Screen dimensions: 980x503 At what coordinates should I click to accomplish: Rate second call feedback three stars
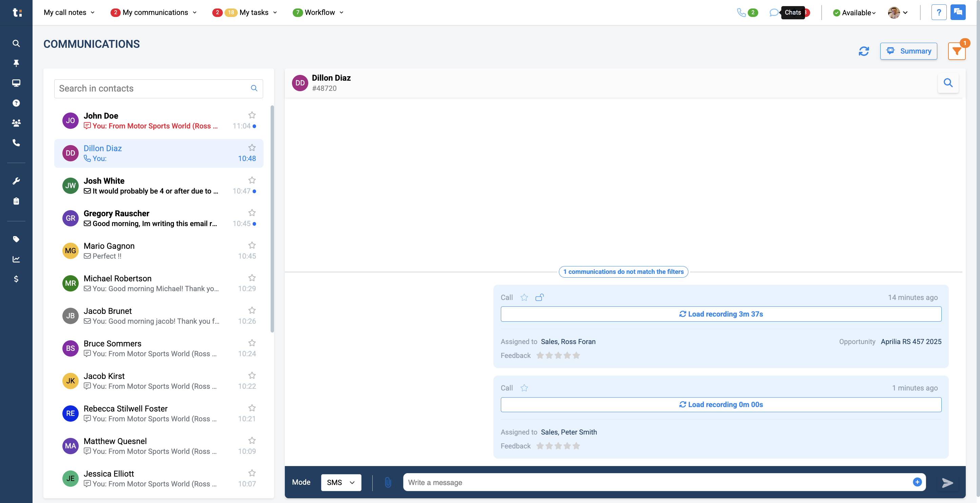point(558,446)
